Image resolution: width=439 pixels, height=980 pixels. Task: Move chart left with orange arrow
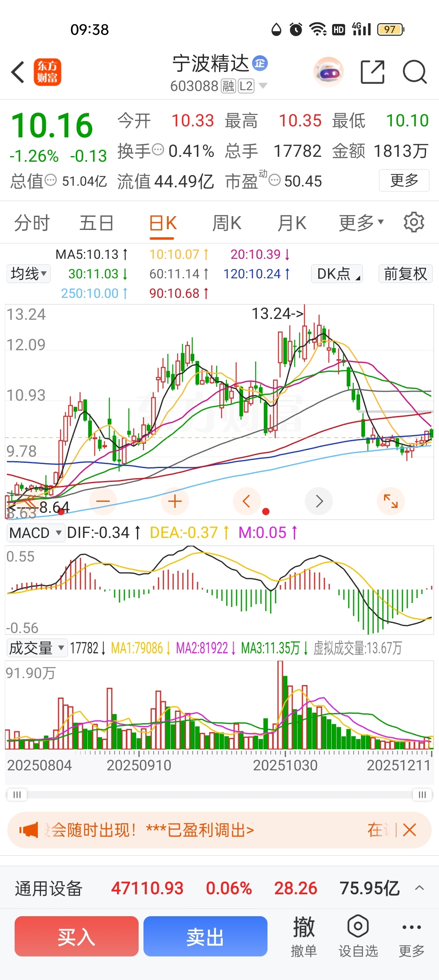pyautogui.click(x=247, y=501)
